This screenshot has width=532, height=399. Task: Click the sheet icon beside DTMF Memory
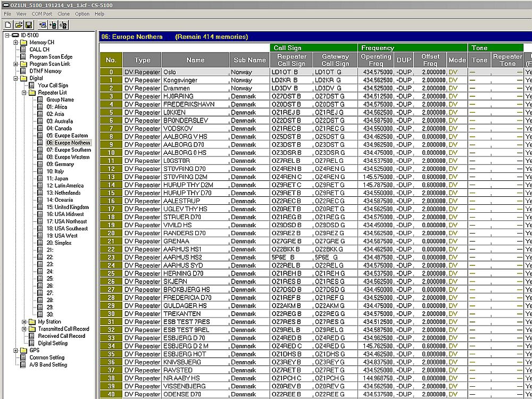(x=23, y=71)
